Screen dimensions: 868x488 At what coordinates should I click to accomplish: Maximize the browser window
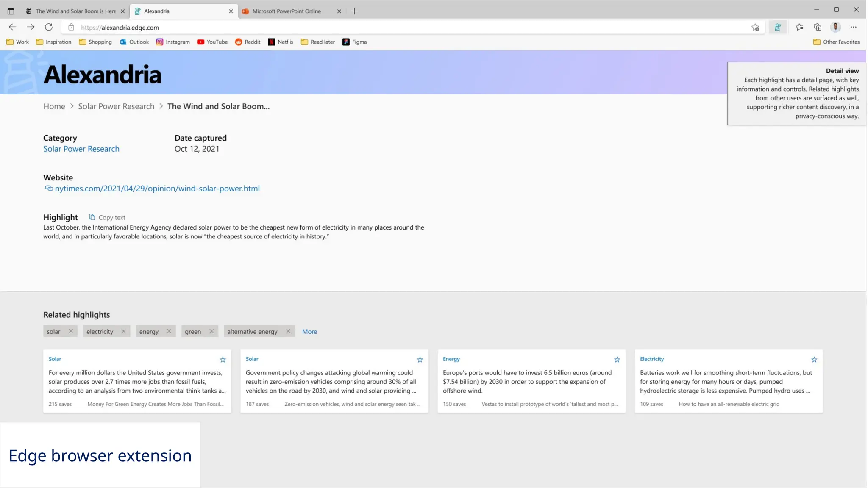(x=836, y=10)
